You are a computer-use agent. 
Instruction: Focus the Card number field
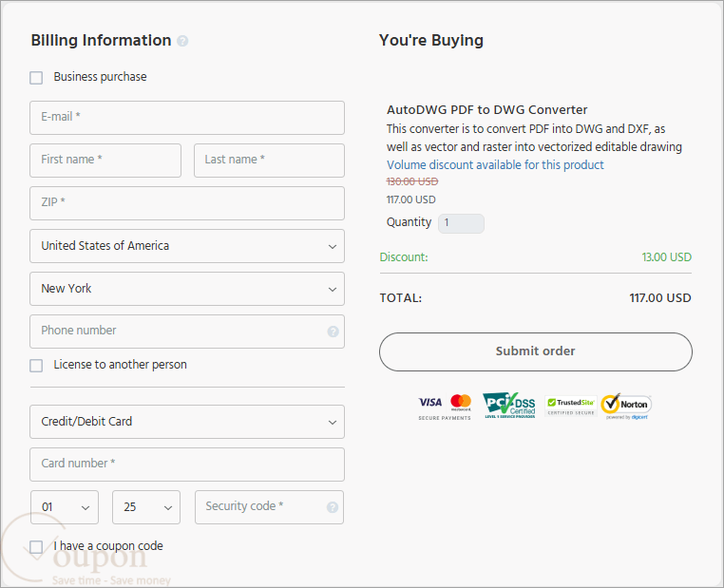[187, 465]
